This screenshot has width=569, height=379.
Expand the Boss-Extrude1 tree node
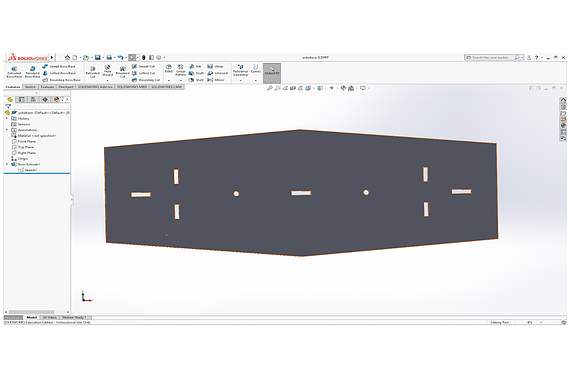[x=7, y=164]
